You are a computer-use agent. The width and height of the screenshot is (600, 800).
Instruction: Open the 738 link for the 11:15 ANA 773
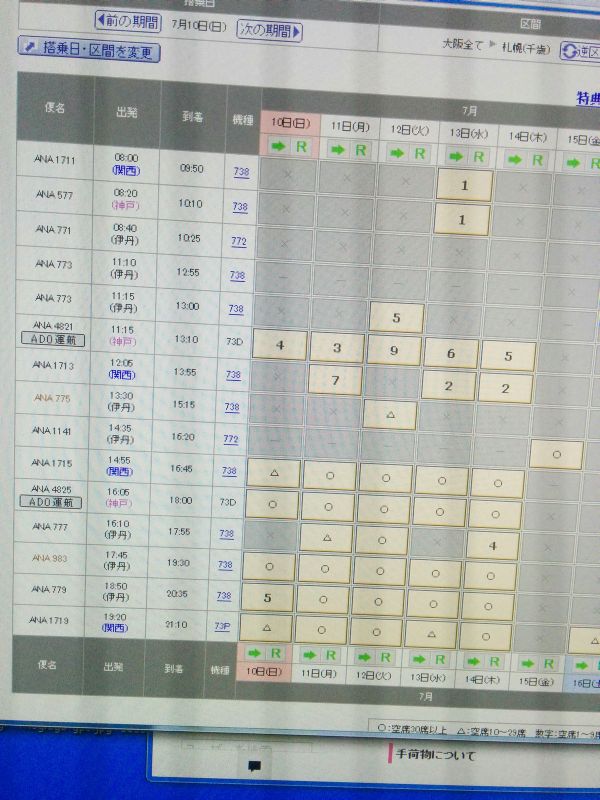click(236, 309)
